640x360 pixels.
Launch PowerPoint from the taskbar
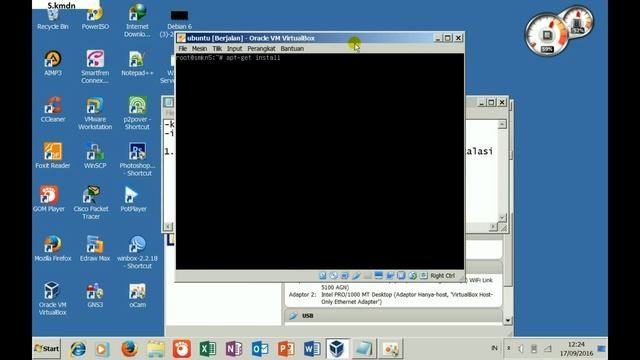pyautogui.click(x=286, y=349)
